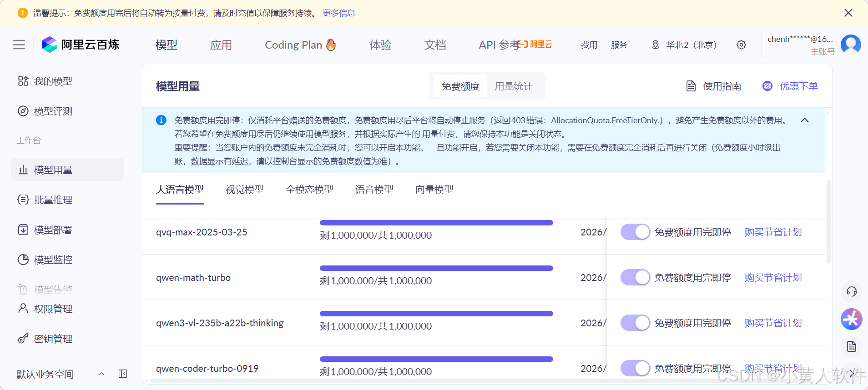The image size is (868, 390).
Task: Toggle free quota stop for qvq-max-2025-03-25
Action: click(635, 232)
